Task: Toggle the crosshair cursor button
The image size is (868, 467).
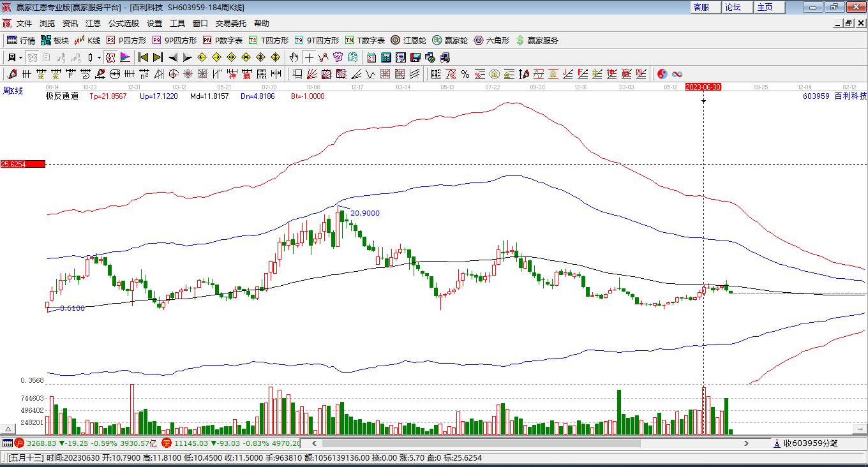Action: point(309,57)
